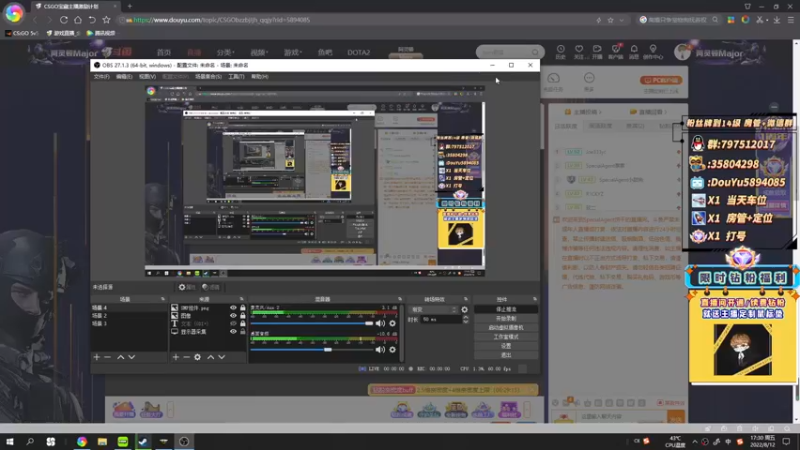Open Windows Start menu
Viewport: 800px width, 450px height.
10,441
